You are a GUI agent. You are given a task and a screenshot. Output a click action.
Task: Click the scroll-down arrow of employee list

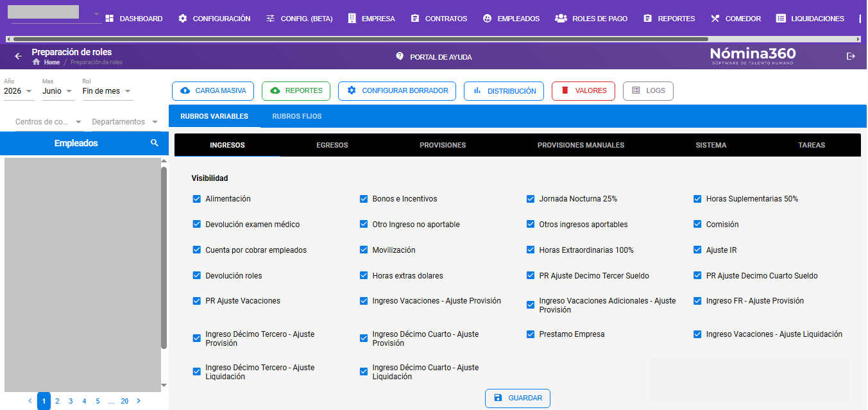click(x=164, y=385)
